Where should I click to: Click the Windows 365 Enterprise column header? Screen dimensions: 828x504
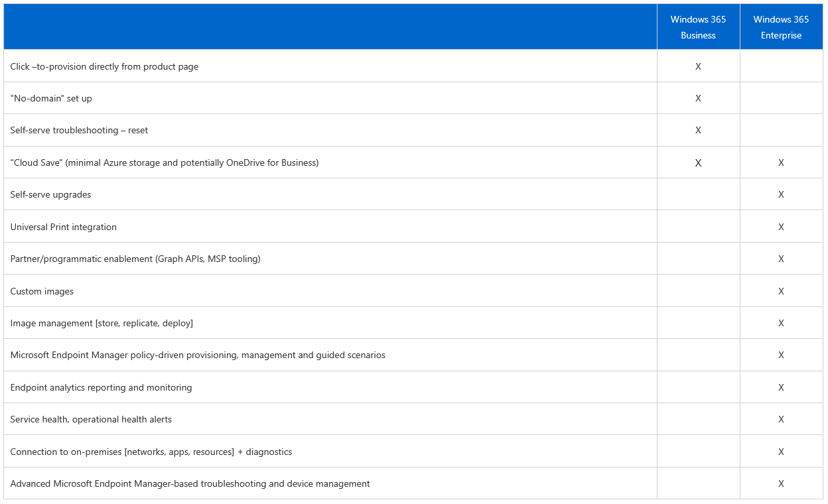coord(781,27)
